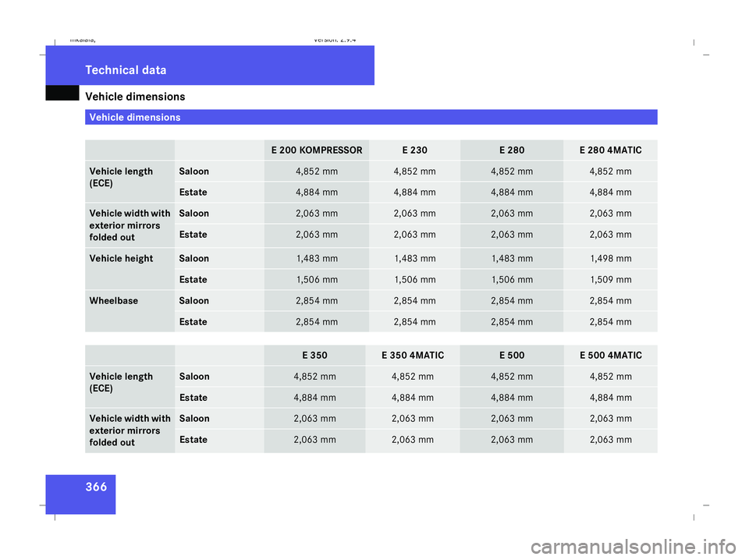Click 'Vehicle length (ECE)' label in the first table

pos(121,177)
